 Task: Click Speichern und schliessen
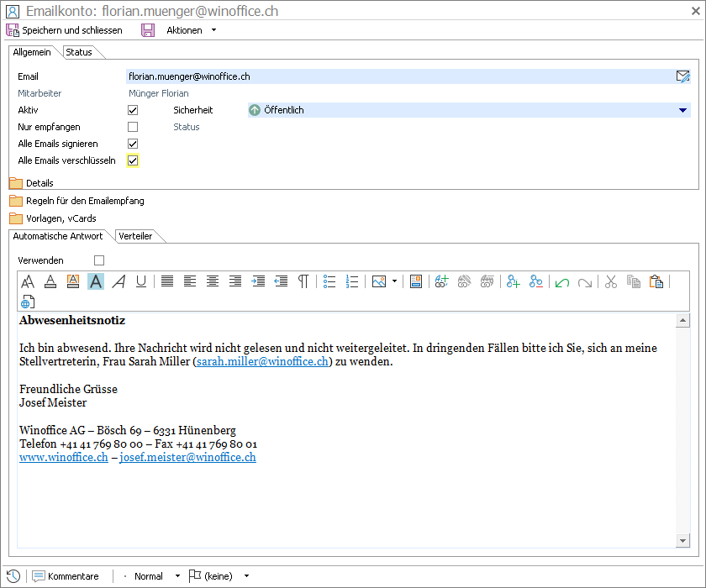(x=65, y=30)
